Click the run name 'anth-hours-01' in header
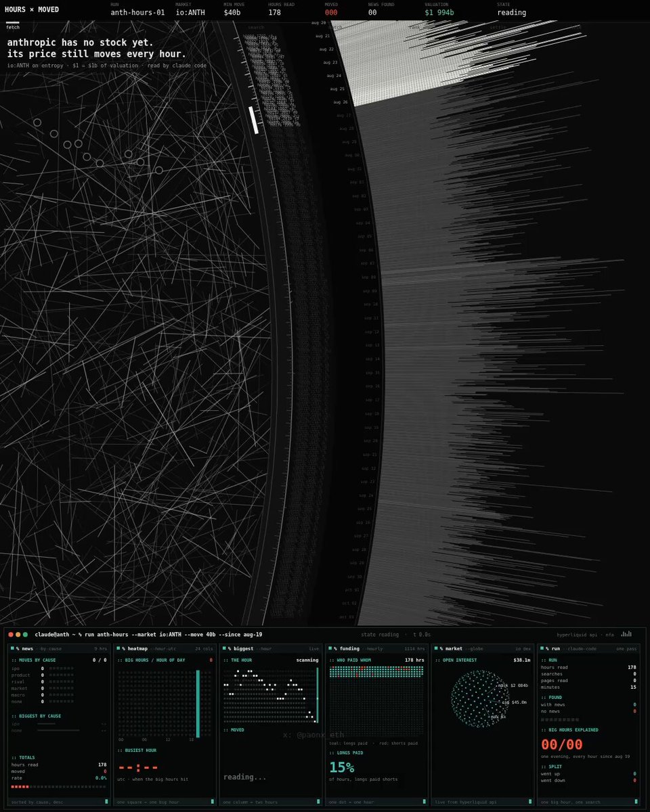The height and width of the screenshot is (812, 650). [x=137, y=12]
